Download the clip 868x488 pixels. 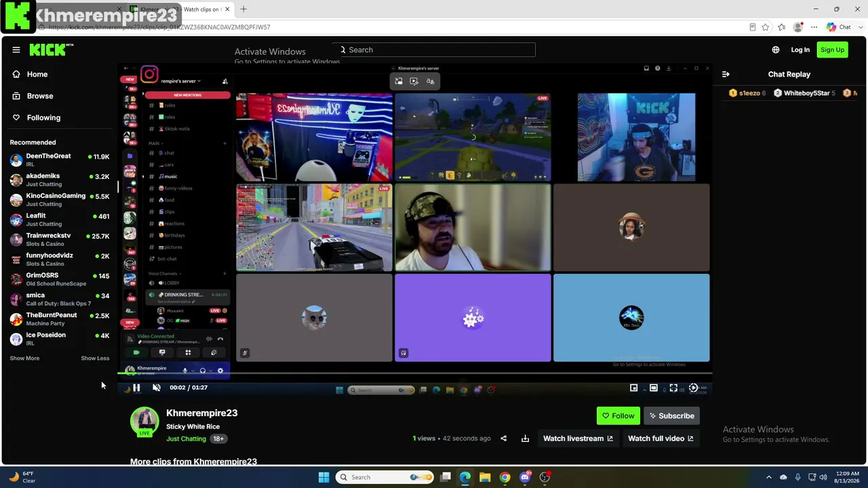click(525, 439)
